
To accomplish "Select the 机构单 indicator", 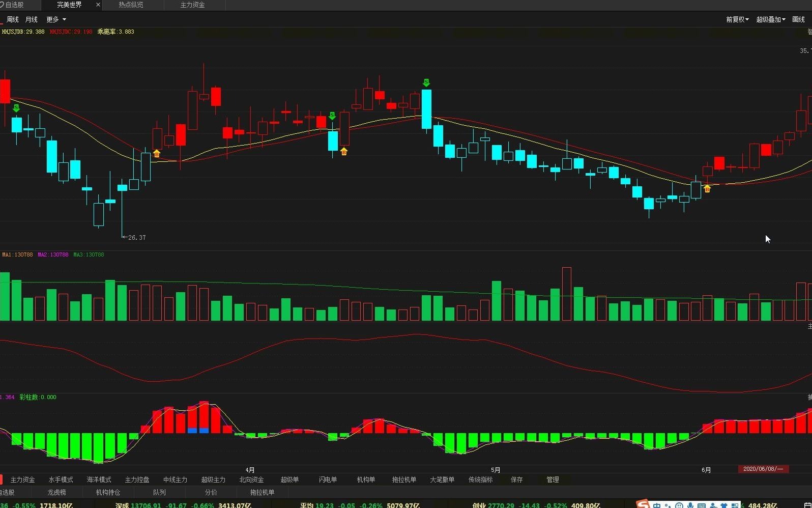I will (x=366, y=479).
